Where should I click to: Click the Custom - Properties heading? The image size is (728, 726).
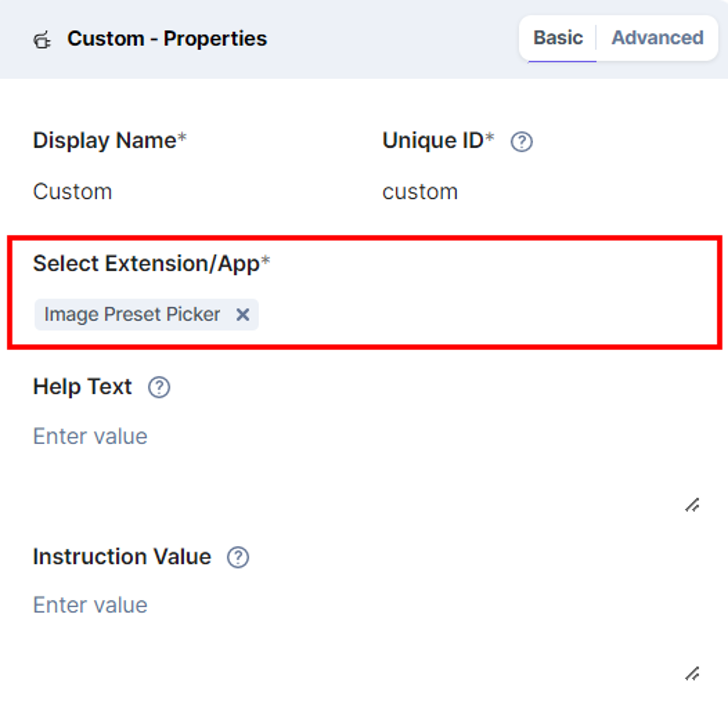click(167, 38)
